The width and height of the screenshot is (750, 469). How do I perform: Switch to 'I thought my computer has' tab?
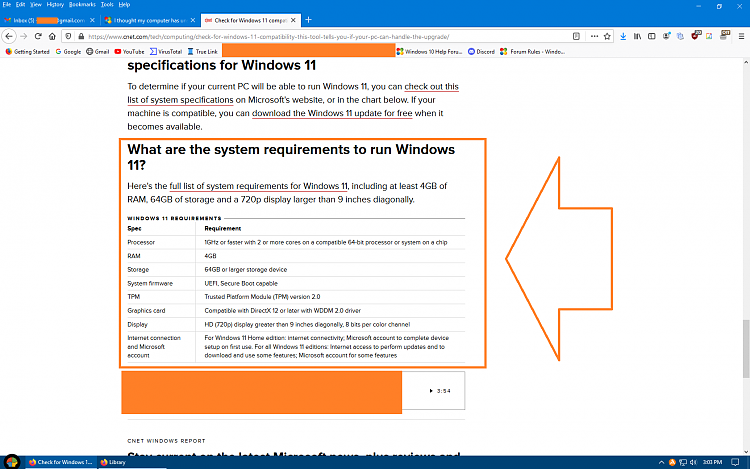150,20
